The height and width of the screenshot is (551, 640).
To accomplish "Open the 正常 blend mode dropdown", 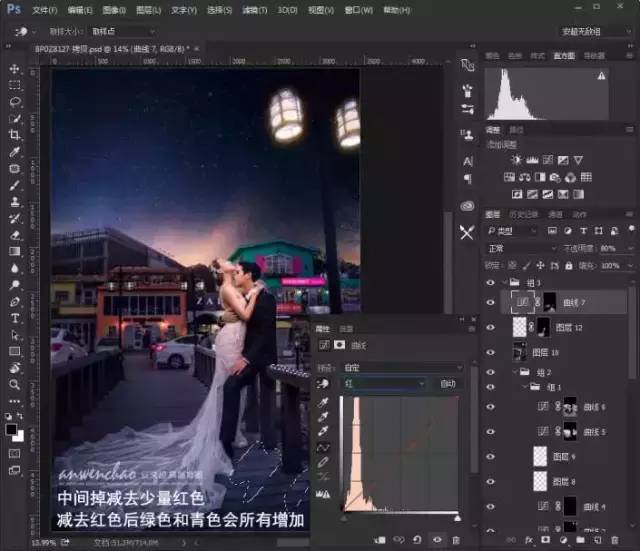I will 522,248.
